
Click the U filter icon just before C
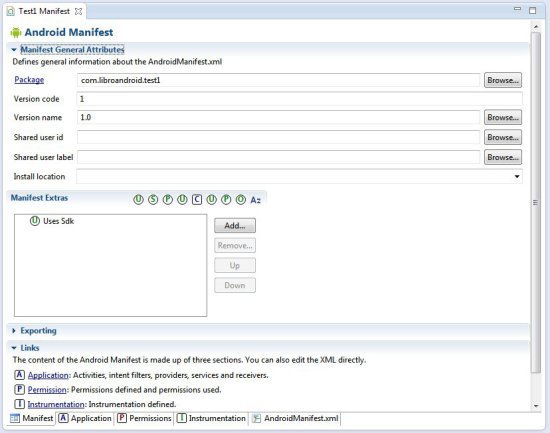182,200
